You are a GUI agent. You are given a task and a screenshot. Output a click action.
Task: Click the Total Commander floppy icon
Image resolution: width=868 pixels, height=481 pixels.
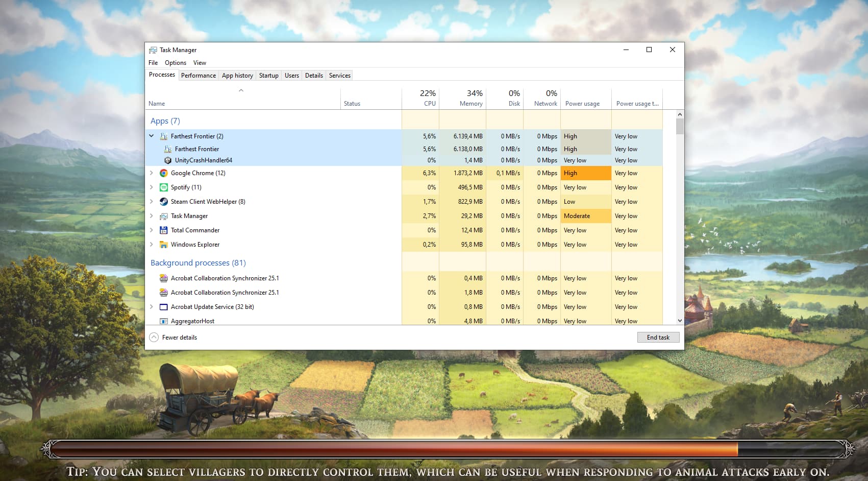coord(163,230)
